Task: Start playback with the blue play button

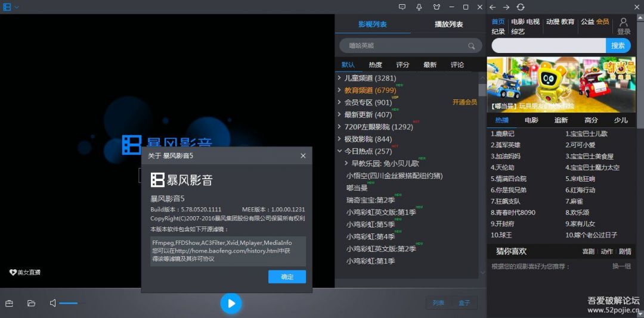Action: 231,304
